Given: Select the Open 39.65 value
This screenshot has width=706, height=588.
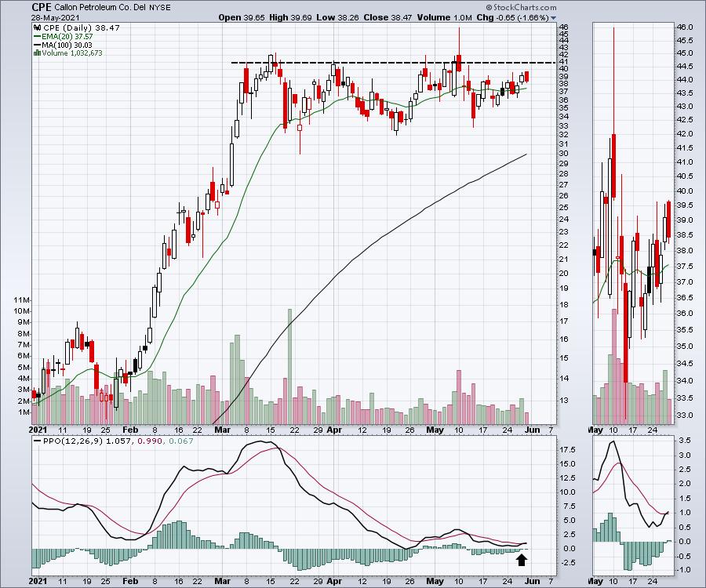Looking at the screenshot, I should click(242, 17).
